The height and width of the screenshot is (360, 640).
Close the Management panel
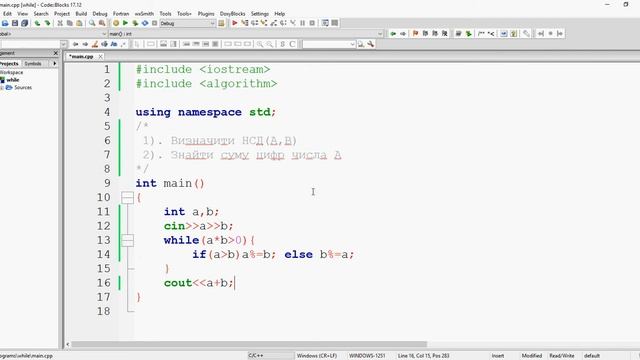click(56, 53)
